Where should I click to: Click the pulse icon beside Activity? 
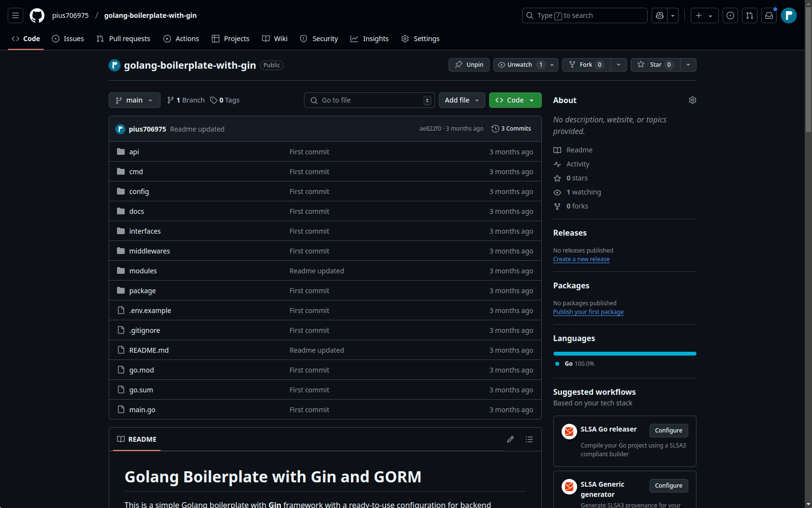557,164
